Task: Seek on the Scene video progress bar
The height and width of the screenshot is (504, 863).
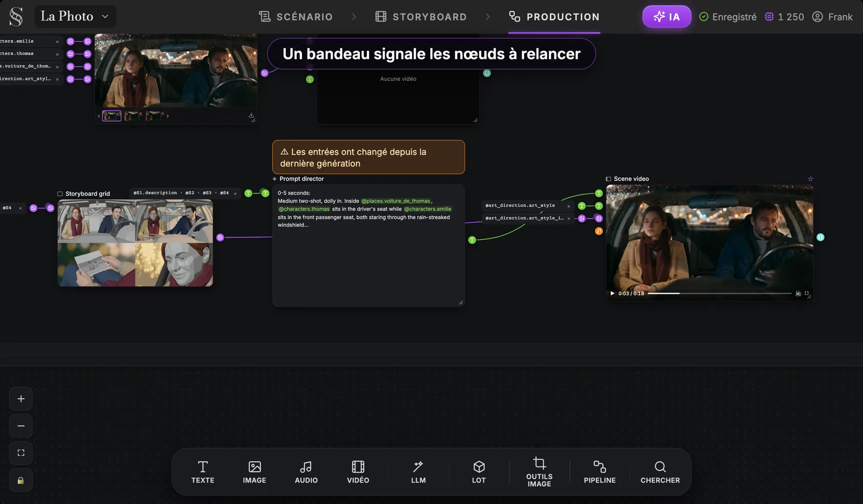Action: [720, 293]
